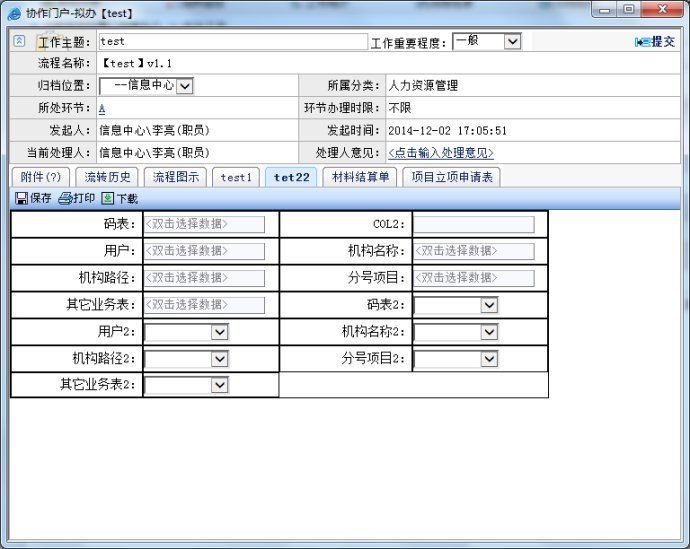This screenshot has height=549, width=690.
Task: Click the 机构路径 data selection field
Action: tap(205, 278)
